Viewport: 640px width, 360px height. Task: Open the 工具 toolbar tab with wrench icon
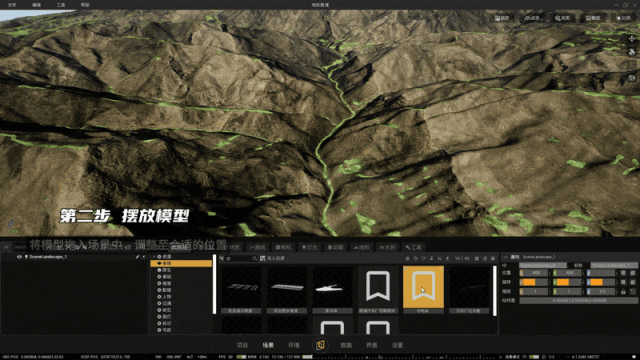(x=413, y=247)
